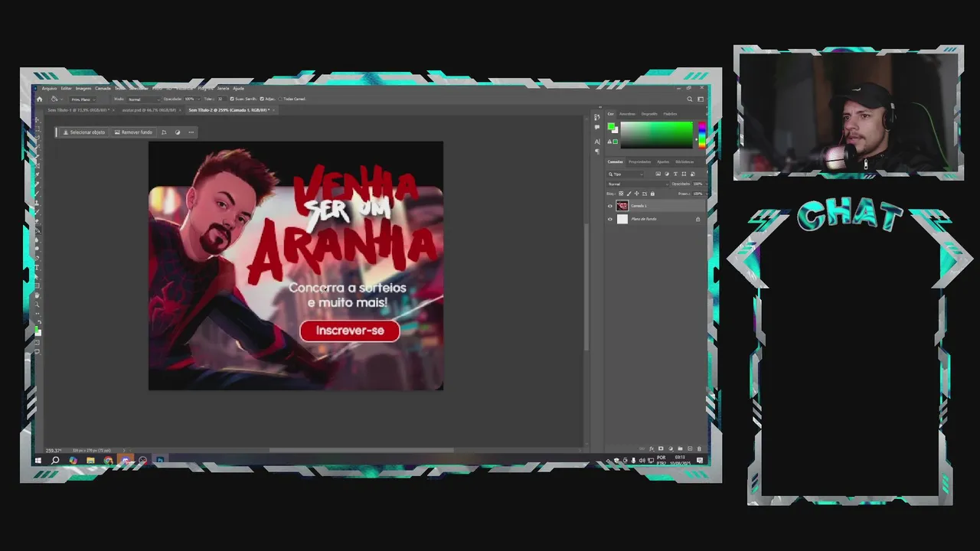Open the Prim. Plano fill source dropdown
The height and width of the screenshot is (551, 980).
(83, 99)
